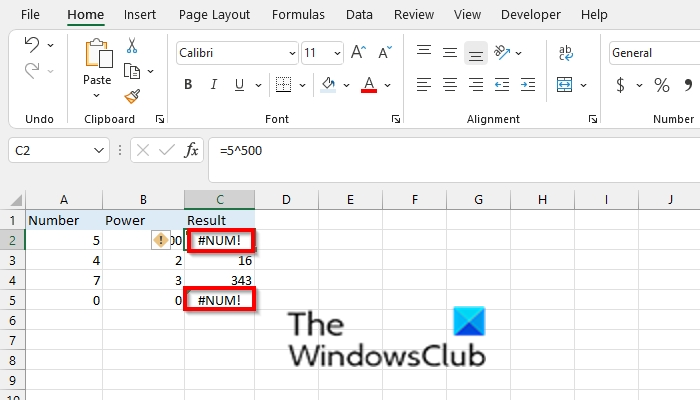Apply cell borders icon
This screenshot has height=400, width=700.
pyautogui.click(x=283, y=84)
